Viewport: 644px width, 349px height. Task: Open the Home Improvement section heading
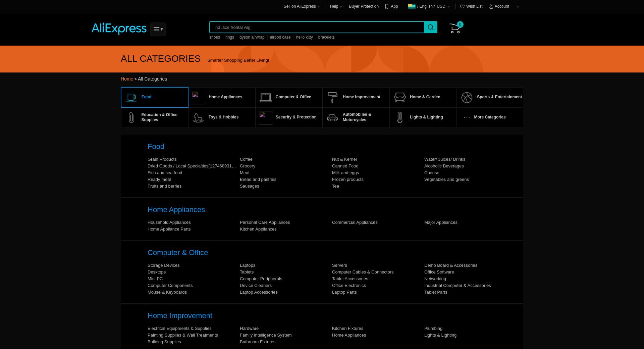180,316
